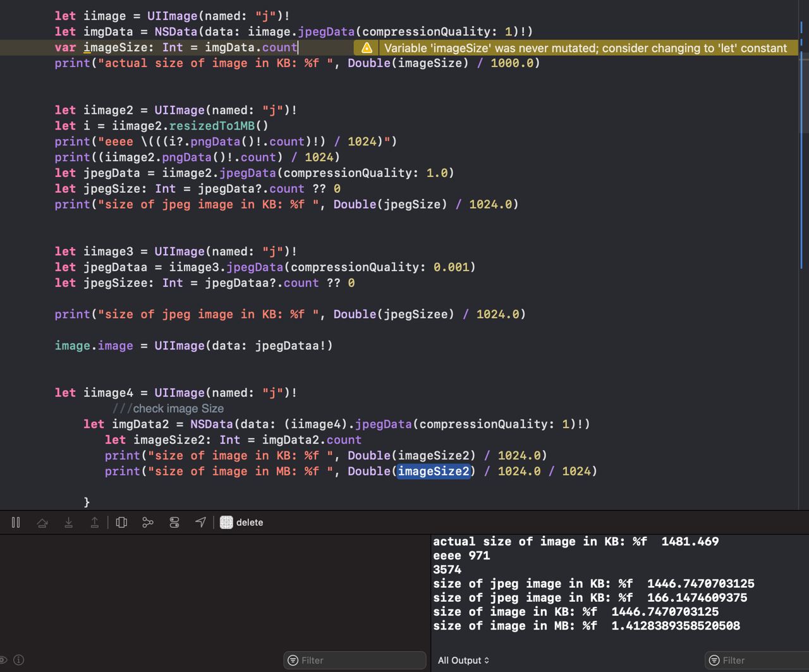Click the Simulate Location arrow icon

(x=200, y=522)
